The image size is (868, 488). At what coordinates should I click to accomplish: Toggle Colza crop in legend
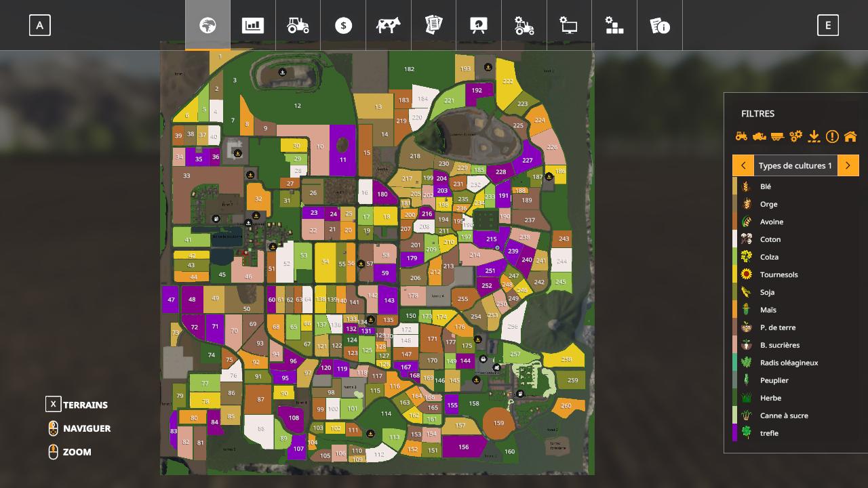tap(795, 257)
